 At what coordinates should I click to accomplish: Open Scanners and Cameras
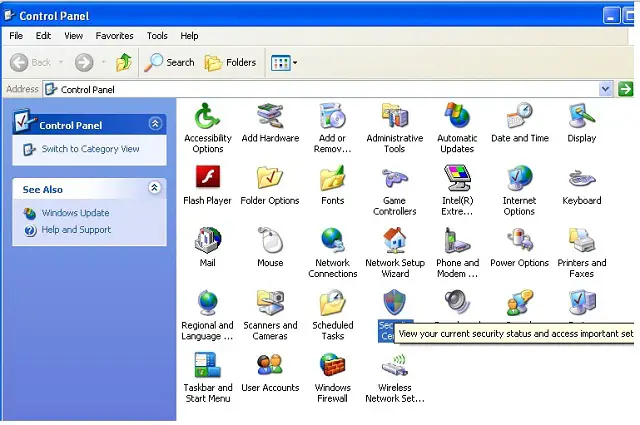coord(270,315)
